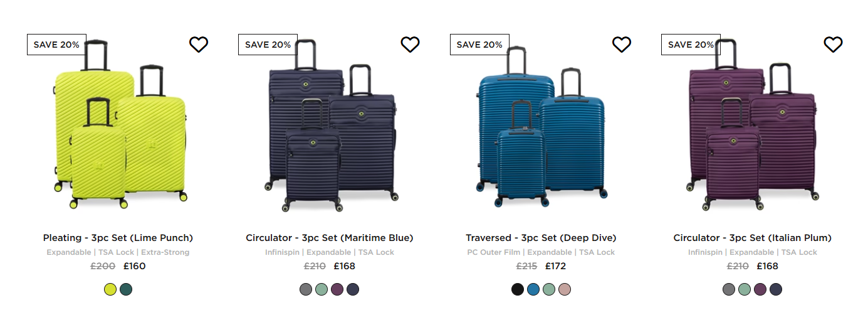Select lime yellow swatch under Pleating set
The width and height of the screenshot is (868, 332).
[110, 289]
